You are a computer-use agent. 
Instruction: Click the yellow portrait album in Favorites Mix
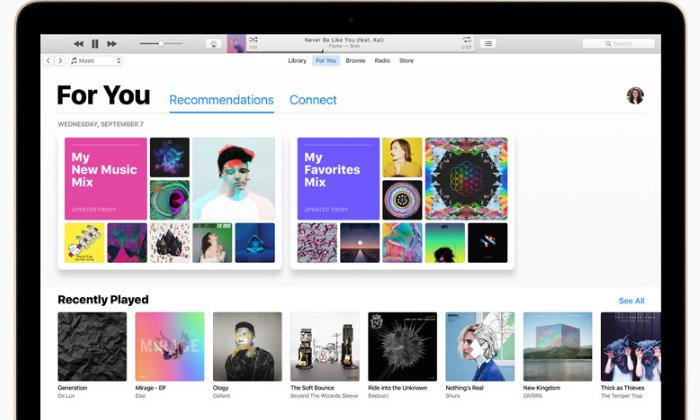click(402, 157)
